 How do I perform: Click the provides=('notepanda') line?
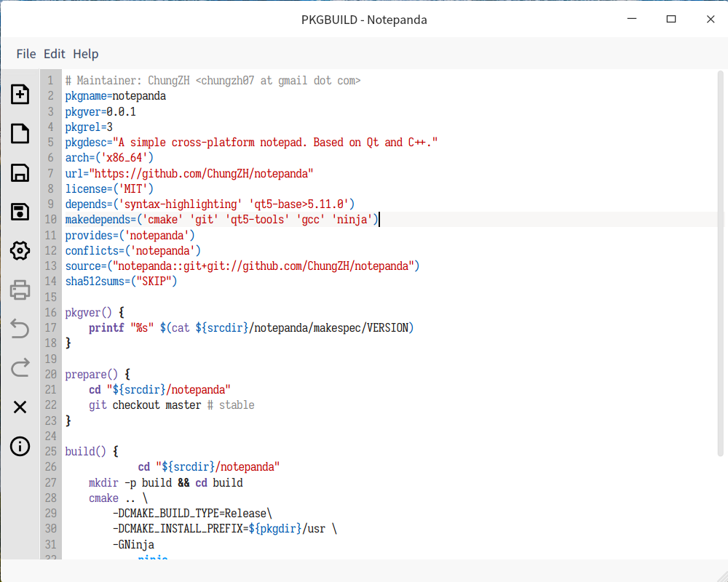click(130, 235)
